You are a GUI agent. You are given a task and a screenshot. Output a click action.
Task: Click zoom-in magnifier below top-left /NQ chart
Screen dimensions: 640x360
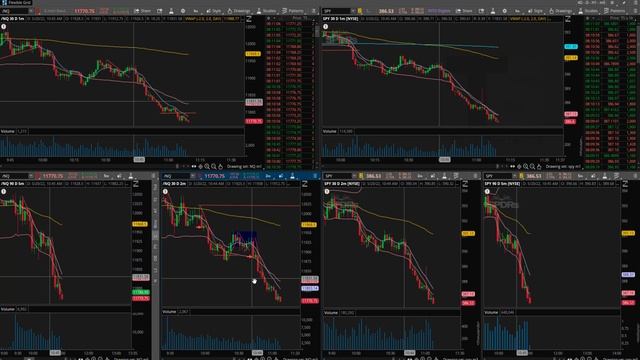pos(207,167)
